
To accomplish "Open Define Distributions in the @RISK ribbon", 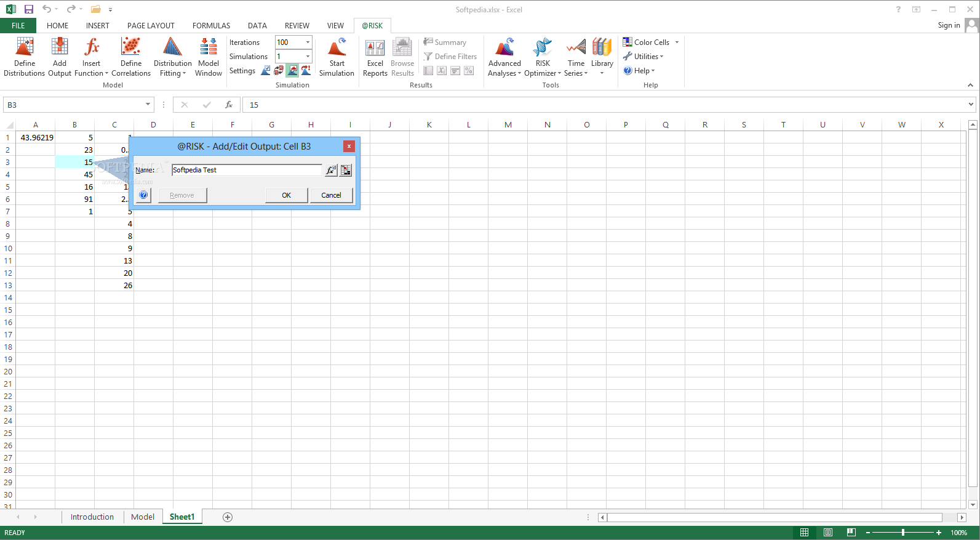I will [25, 57].
